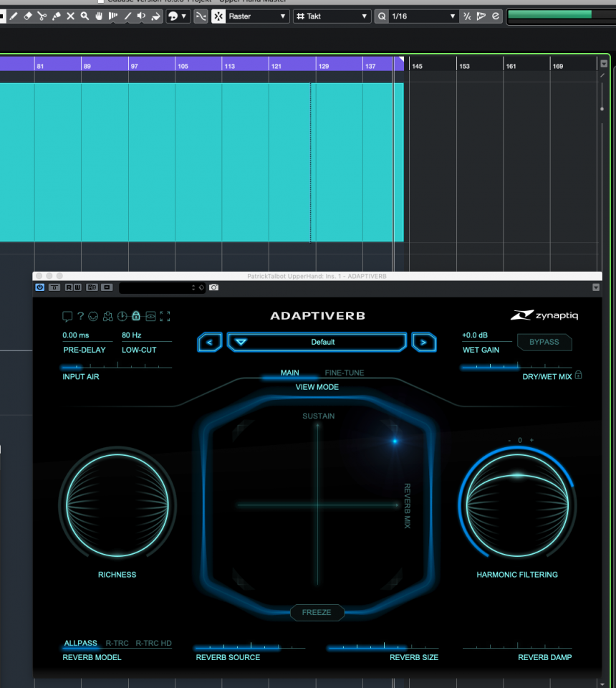Toggle Snap to Zero Crossing
This screenshot has height=688, width=616.
[201, 16]
